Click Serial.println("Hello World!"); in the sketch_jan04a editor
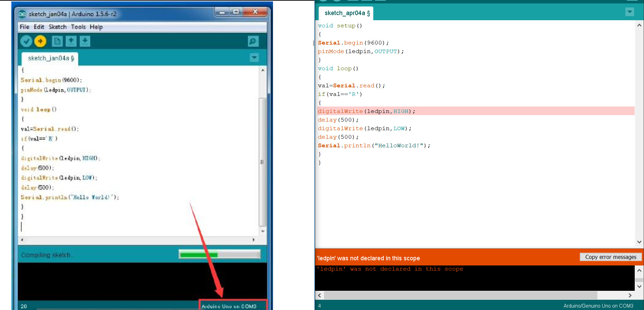Image resolution: width=644 pixels, height=310 pixels. point(70,197)
